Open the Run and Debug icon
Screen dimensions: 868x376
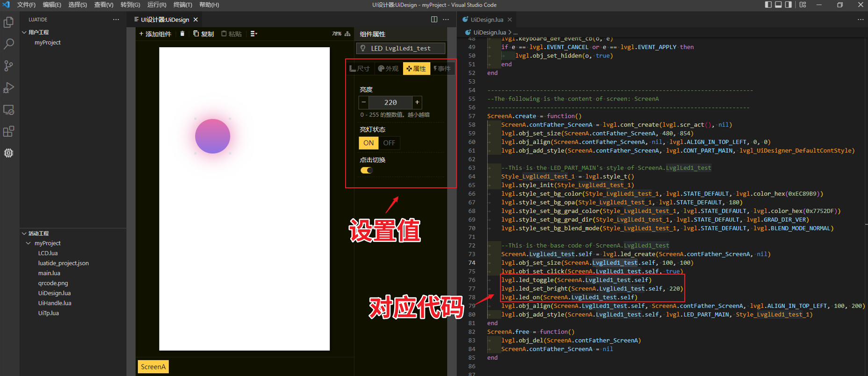(8, 88)
